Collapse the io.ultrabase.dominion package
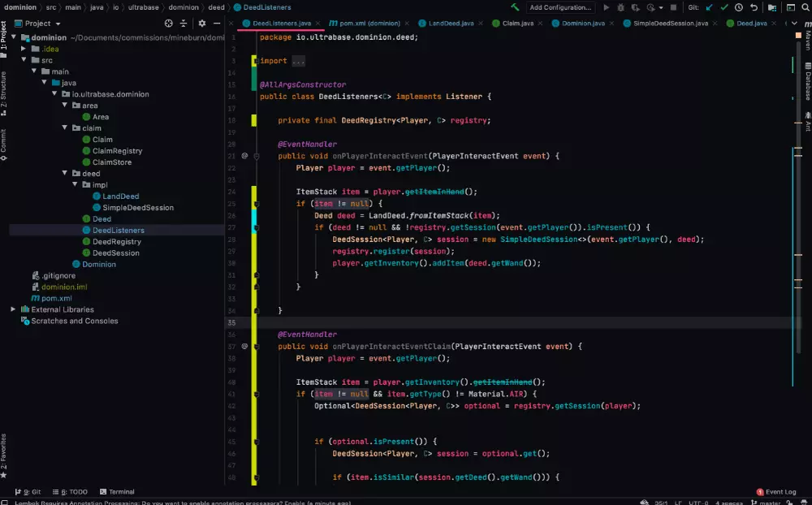The width and height of the screenshot is (812, 505). point(54,93)
